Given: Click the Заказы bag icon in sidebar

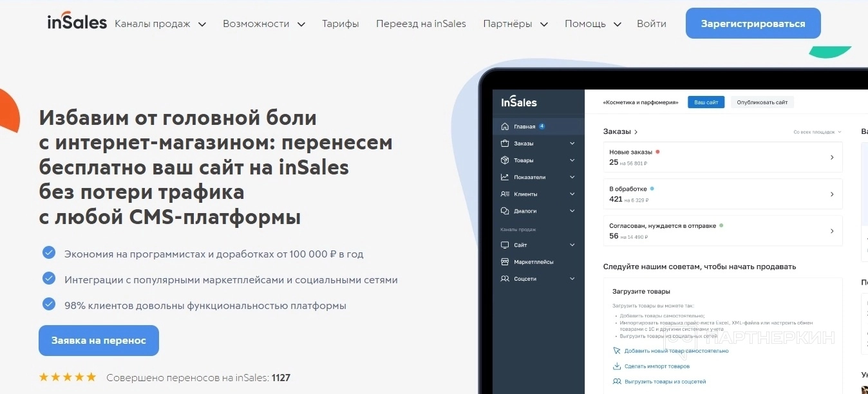Looking at the screenshot, I should click(505, 144).
